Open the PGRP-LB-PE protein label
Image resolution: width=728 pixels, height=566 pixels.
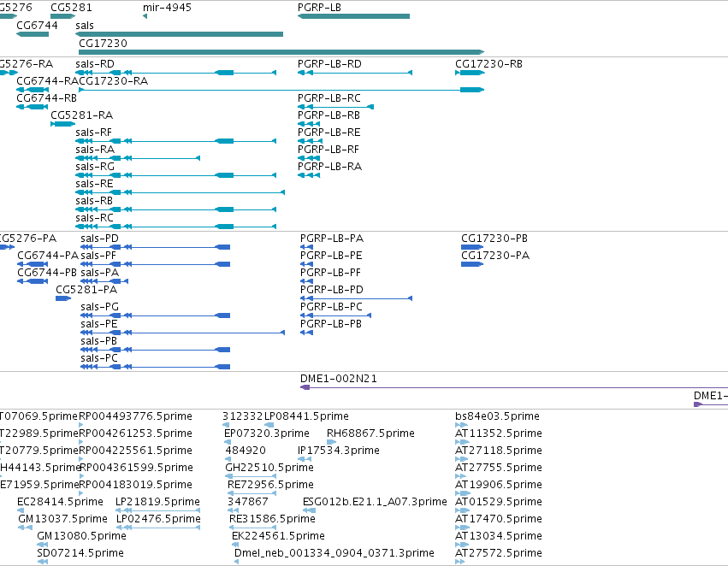click(x=331, y=255)
